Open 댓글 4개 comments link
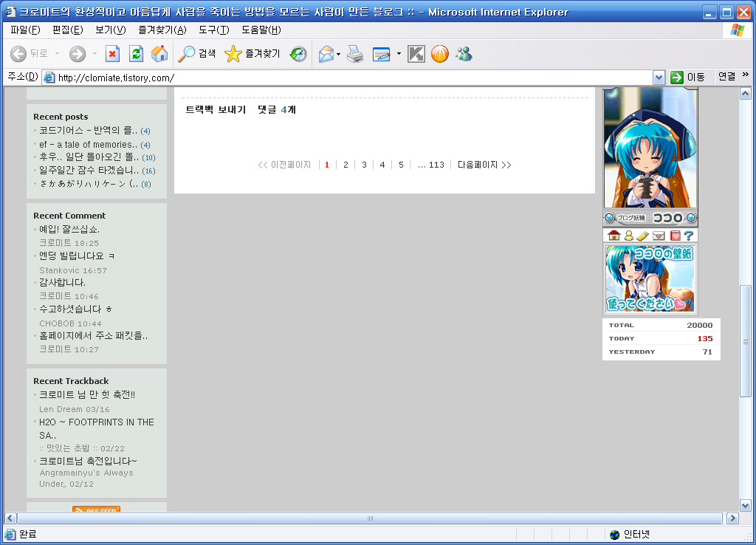 tap(276, 110)
